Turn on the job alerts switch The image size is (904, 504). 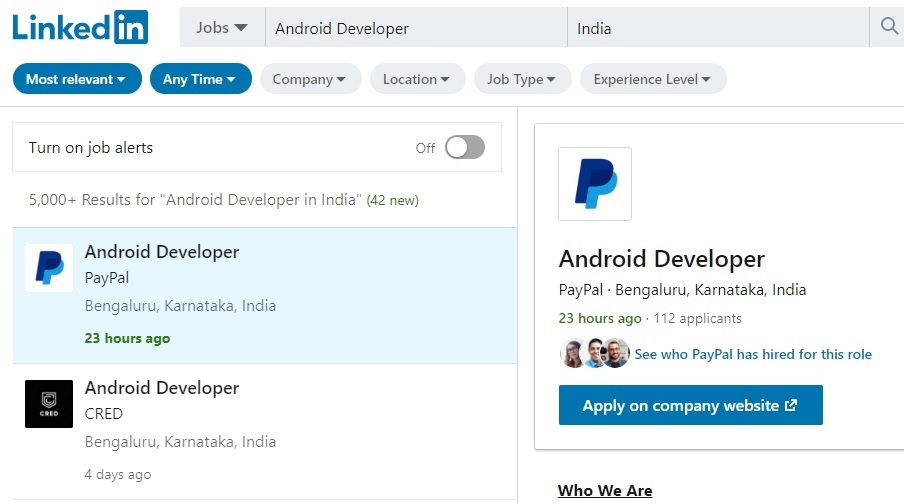[x=465, y=148]
